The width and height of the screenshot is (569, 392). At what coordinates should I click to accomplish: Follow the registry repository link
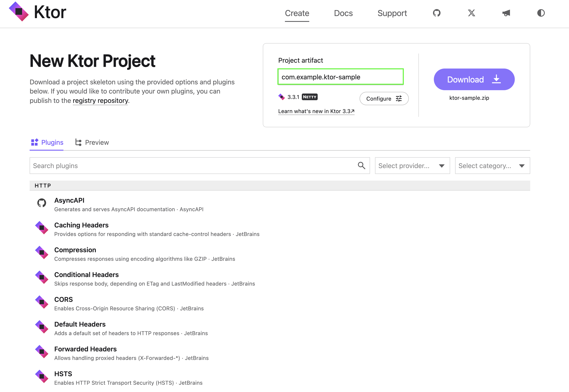[100, 101]
